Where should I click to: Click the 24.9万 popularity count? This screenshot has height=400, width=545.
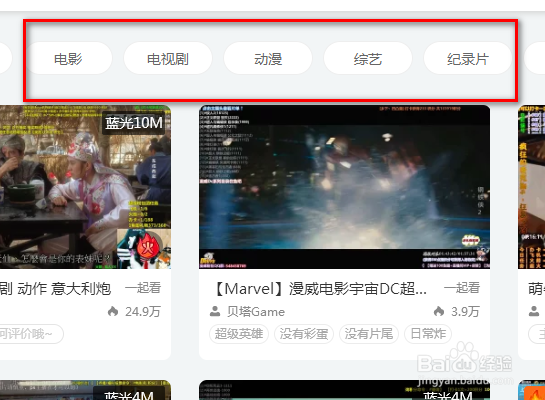[143, 312]
